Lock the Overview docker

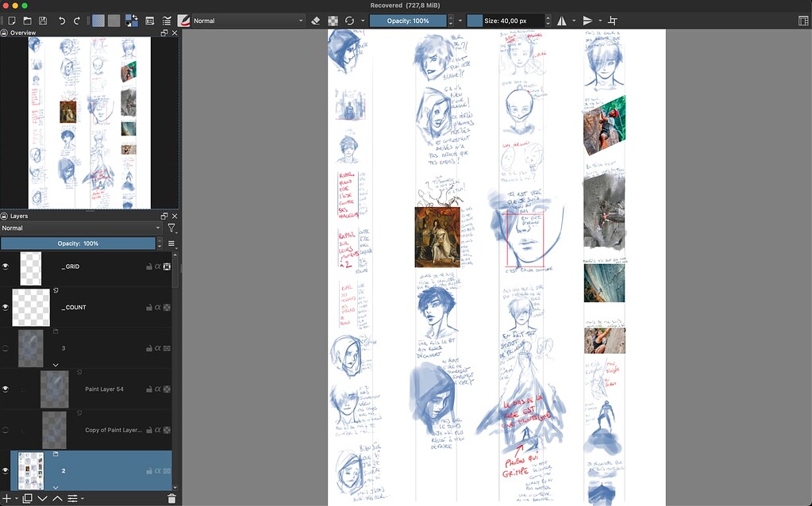[4, 33]
